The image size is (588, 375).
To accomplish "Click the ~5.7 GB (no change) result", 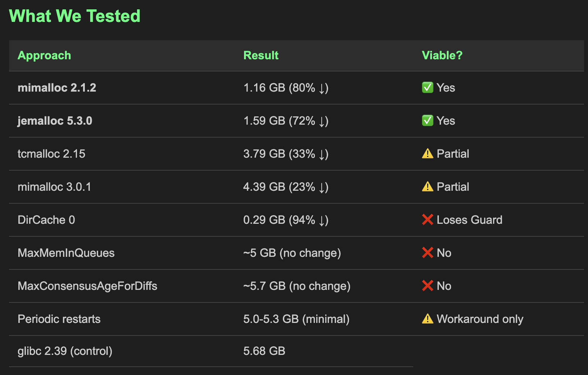I will tap(297, 286).
